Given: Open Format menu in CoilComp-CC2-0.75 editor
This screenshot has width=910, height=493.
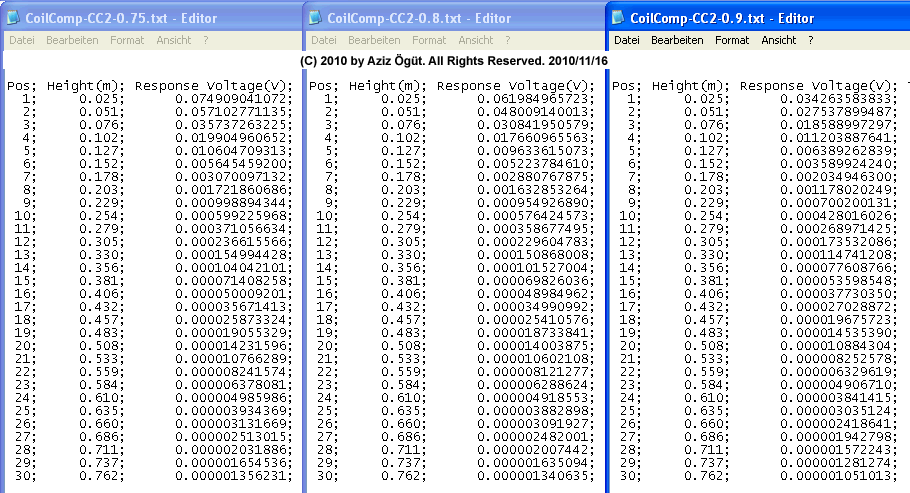Looking at the screenshot, I should pos(127,40).
